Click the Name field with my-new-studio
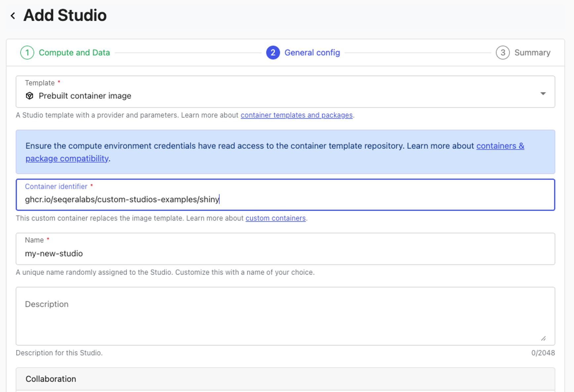 tap(285, 253)
